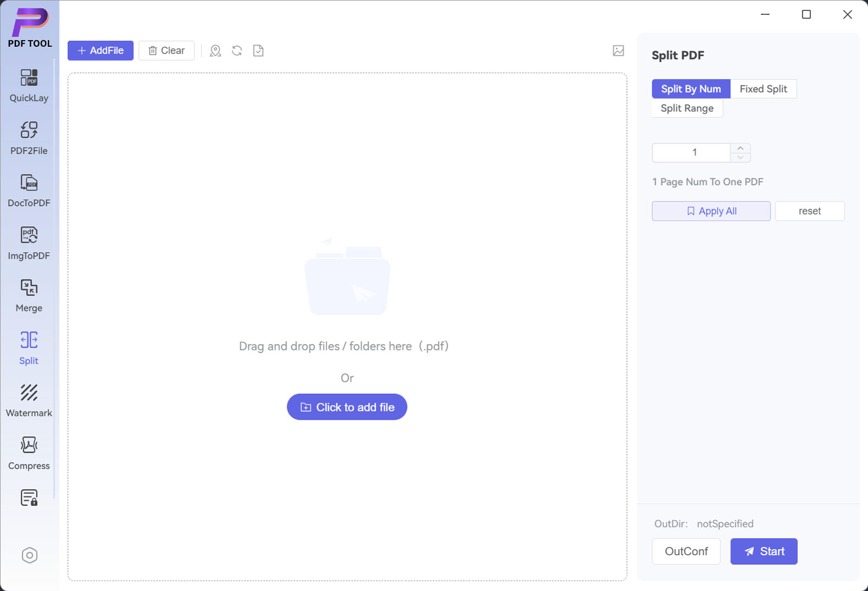This screenshot has height=591, width=868.
Task: Open the QuickLay tool in sidebar
Action: click(x=29, y=85)
